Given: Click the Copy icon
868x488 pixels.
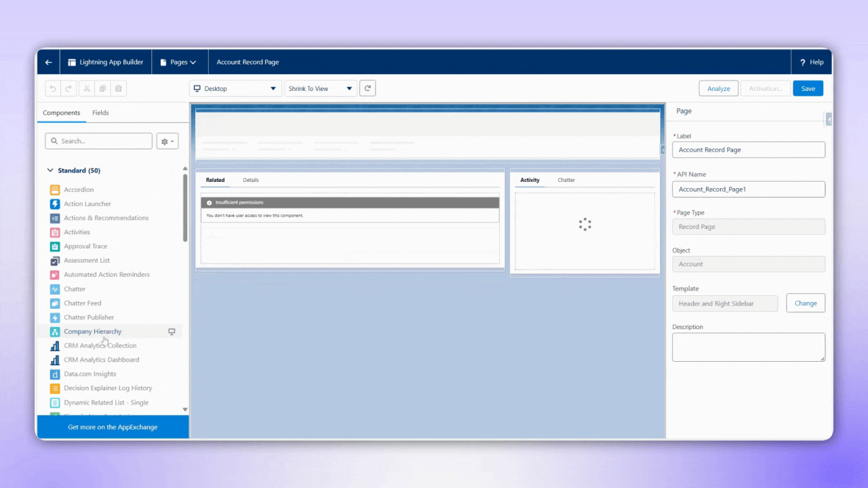Looking at the screenshot, I should (x=102, y=88).
